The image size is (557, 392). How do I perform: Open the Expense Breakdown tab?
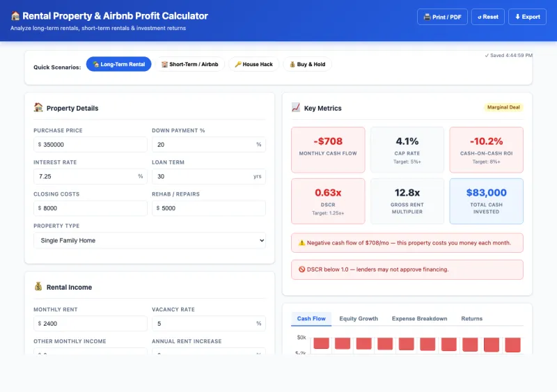(x=420, y=319)
